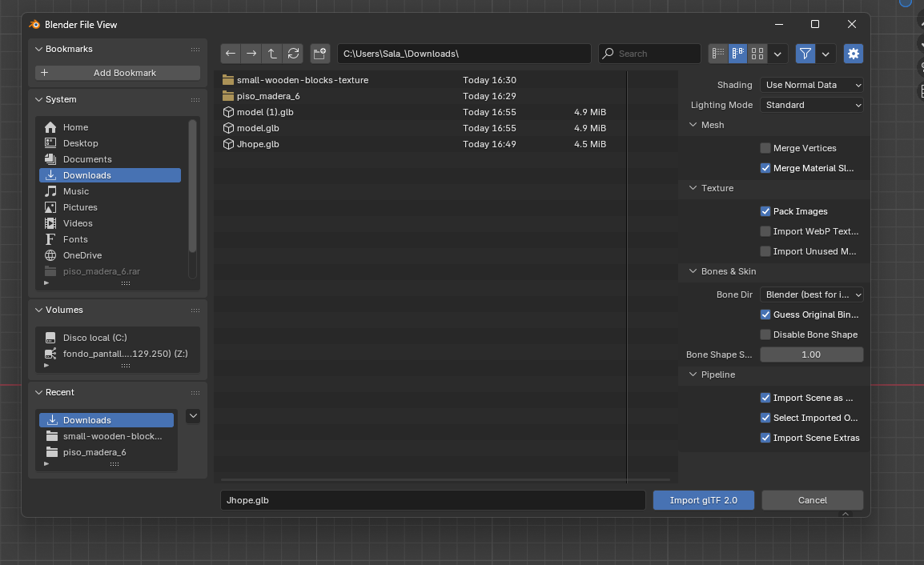Viewport: 924px width, 565px height.
Task: Enable the Merge Vertices checkbox
Action: (765, 148)
